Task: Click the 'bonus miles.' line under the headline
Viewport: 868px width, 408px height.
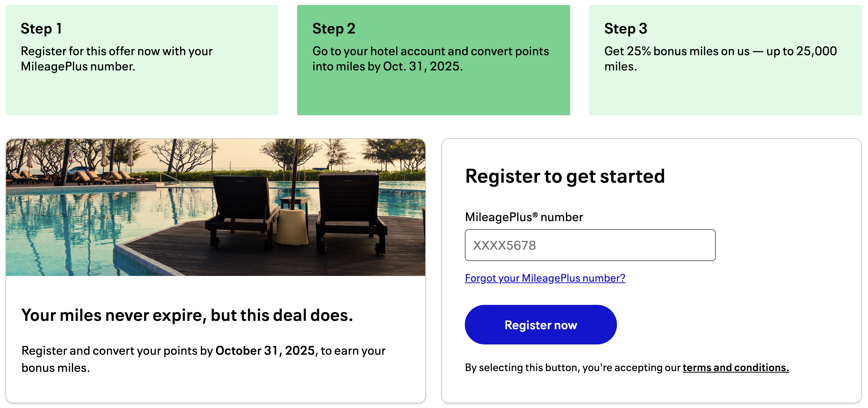Action: pyautogui.click(x=56, y=368)
